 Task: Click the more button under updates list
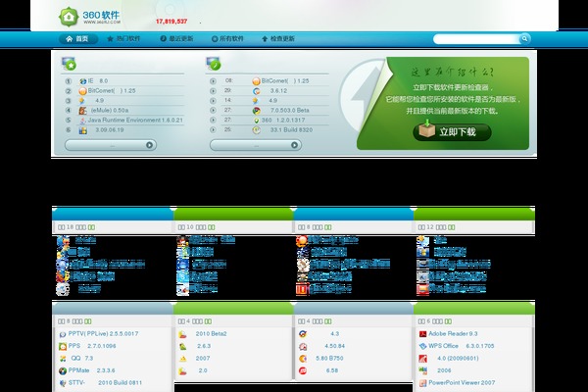click(x=256, y=145)
